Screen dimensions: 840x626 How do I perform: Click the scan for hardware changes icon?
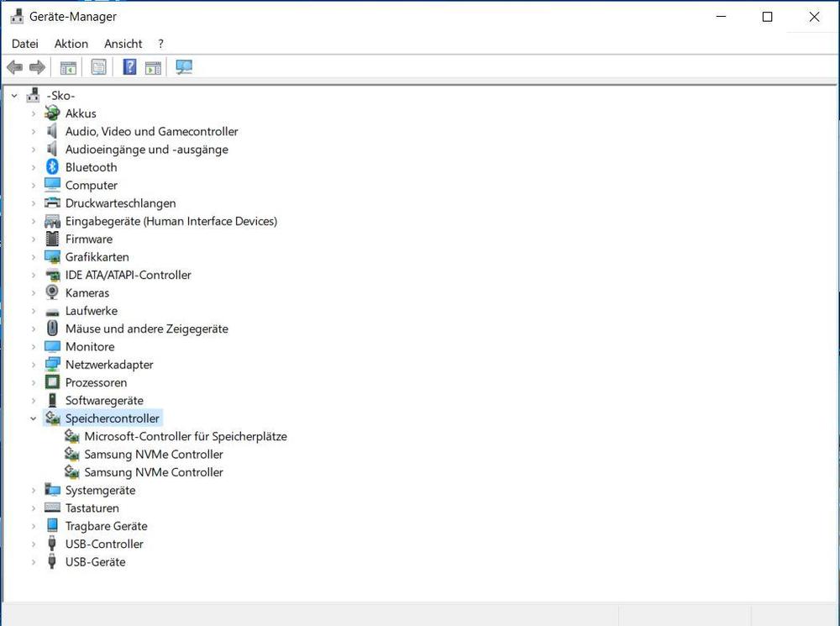184,67
